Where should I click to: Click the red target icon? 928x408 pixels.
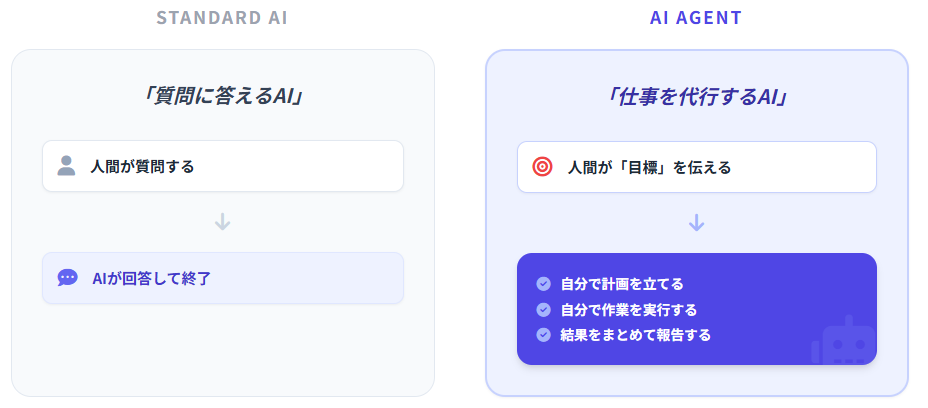(x=542, y=167)
